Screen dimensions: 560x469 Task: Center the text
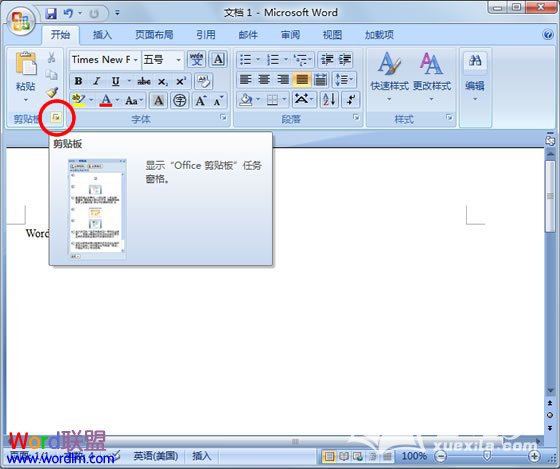[x=264, y=79]
